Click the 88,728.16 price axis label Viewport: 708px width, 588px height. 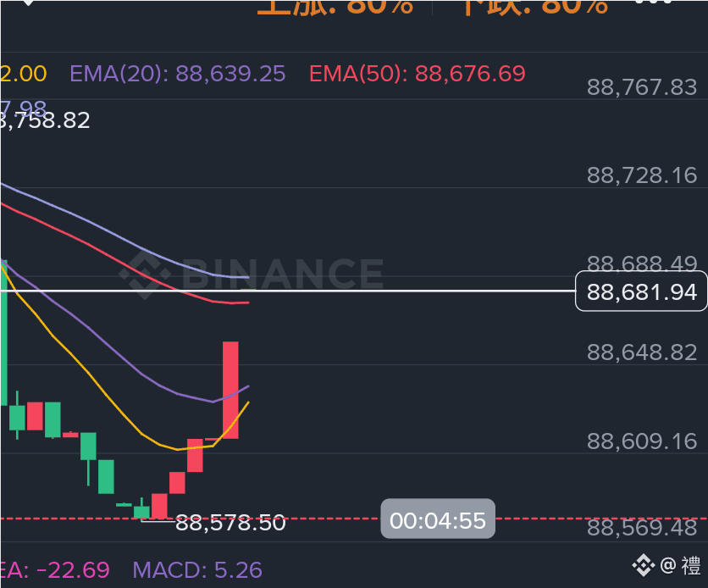pyautogui.click(x=642, y=175)
